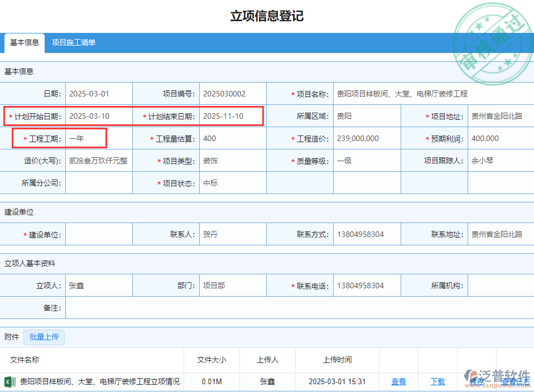The width and height of the screenshot is (534, 392).
Task: Click 查看 to view the attachment
Action: pos(398,381)
